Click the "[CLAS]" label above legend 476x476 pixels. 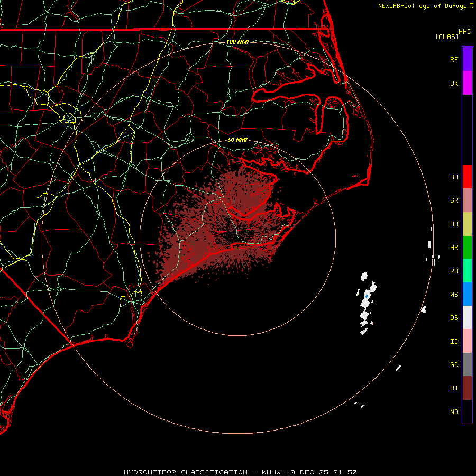point(447,36)
